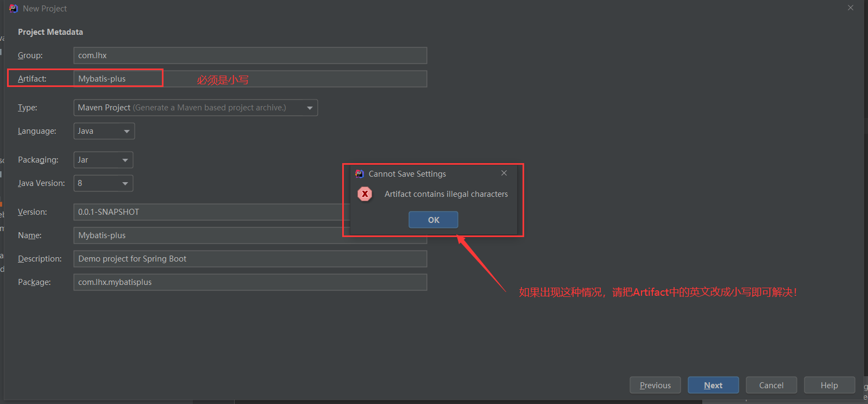Viewport: 868px width, 404px height.
Task: Close the New Project window
Action: 851,8
